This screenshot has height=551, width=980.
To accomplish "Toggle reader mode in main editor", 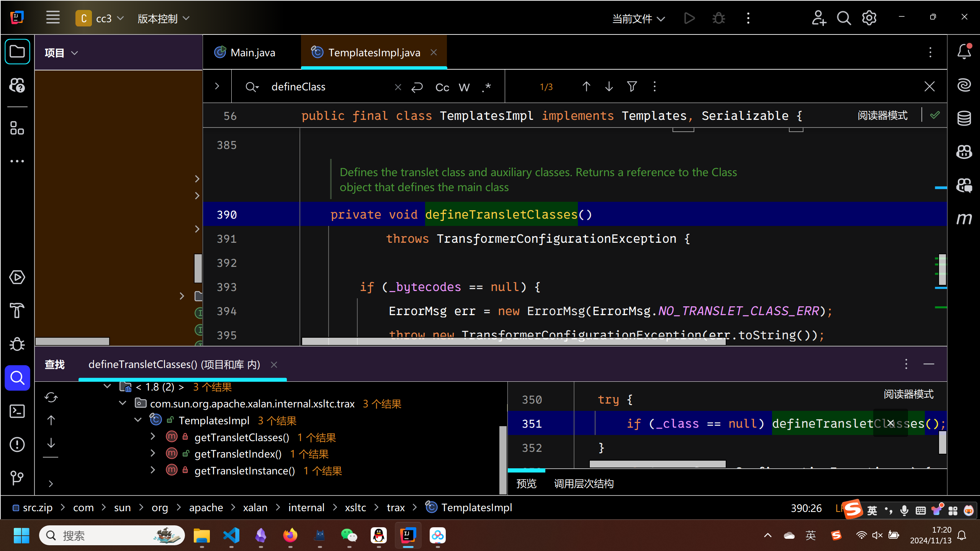I will point(882,116).
